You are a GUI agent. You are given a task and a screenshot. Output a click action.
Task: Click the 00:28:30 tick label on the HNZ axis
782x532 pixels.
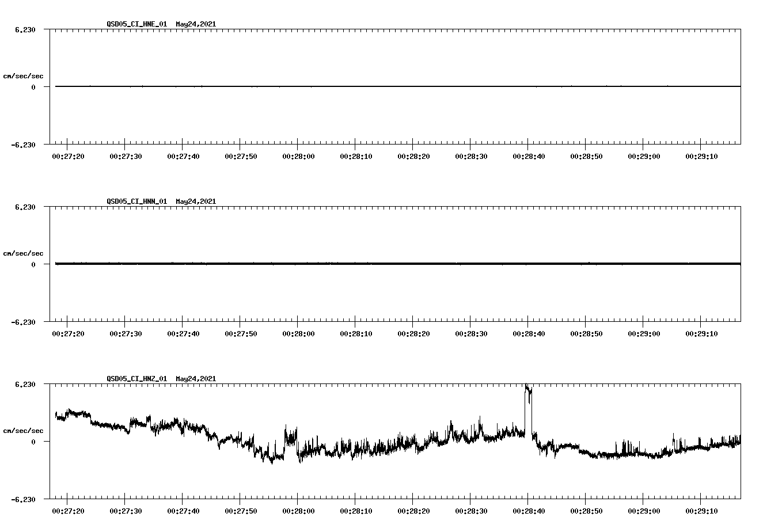[x=472, y=510]
